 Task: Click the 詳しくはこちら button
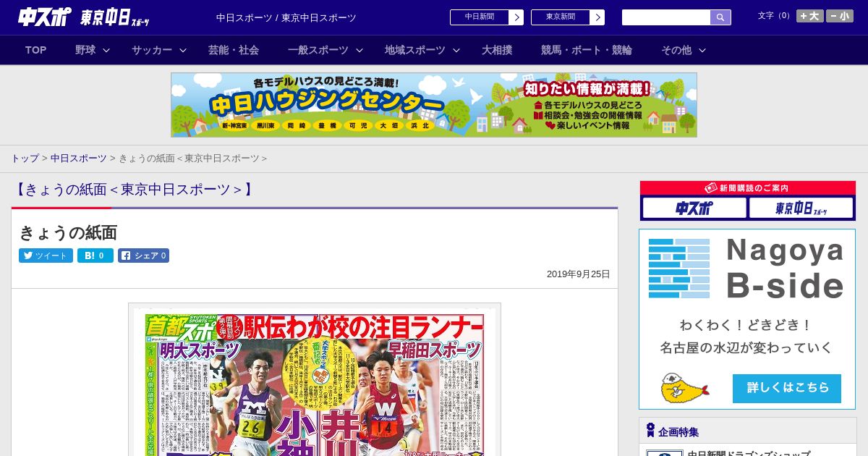coord(787,388)
